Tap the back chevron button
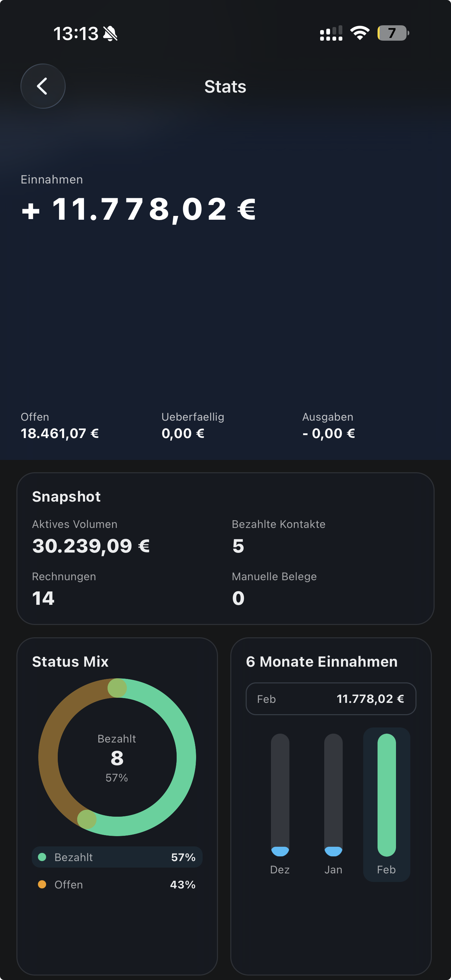This screenshot has height=980, width=451. [x=43, y=86]
